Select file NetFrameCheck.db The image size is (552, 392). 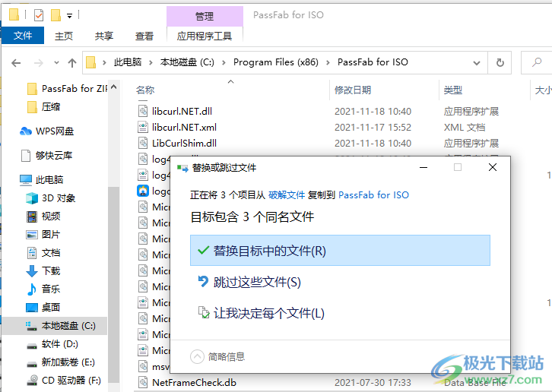(194, 382)
